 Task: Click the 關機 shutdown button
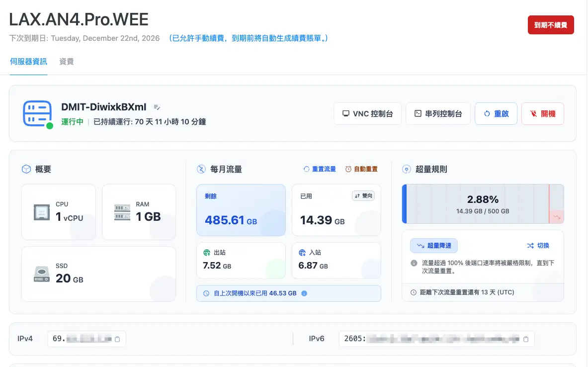(543, 114)
